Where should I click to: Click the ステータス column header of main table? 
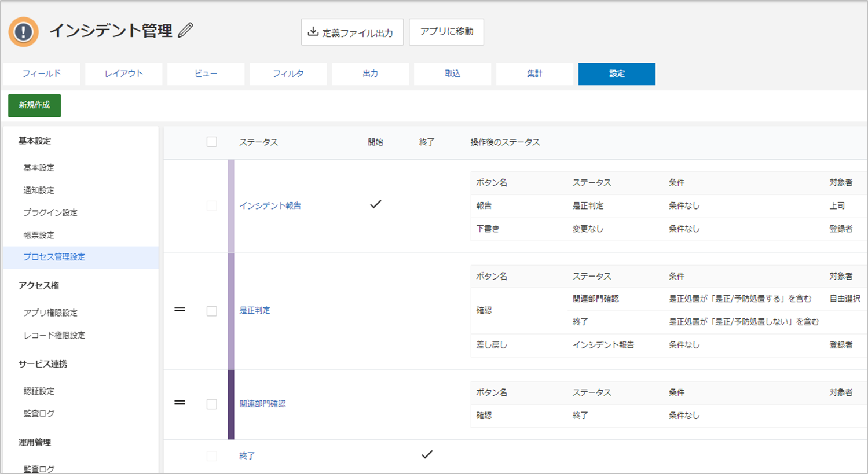(x=258, y=142)
